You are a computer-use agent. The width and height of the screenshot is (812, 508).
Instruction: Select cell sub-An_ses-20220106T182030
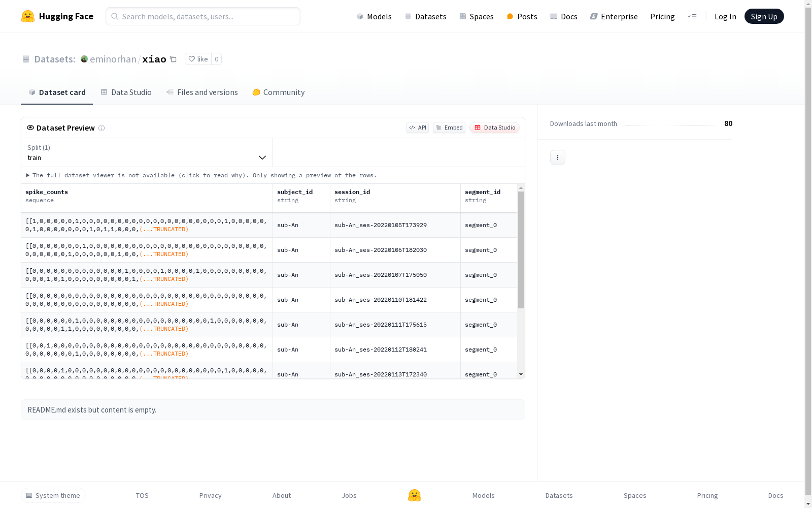pos(395,250)
